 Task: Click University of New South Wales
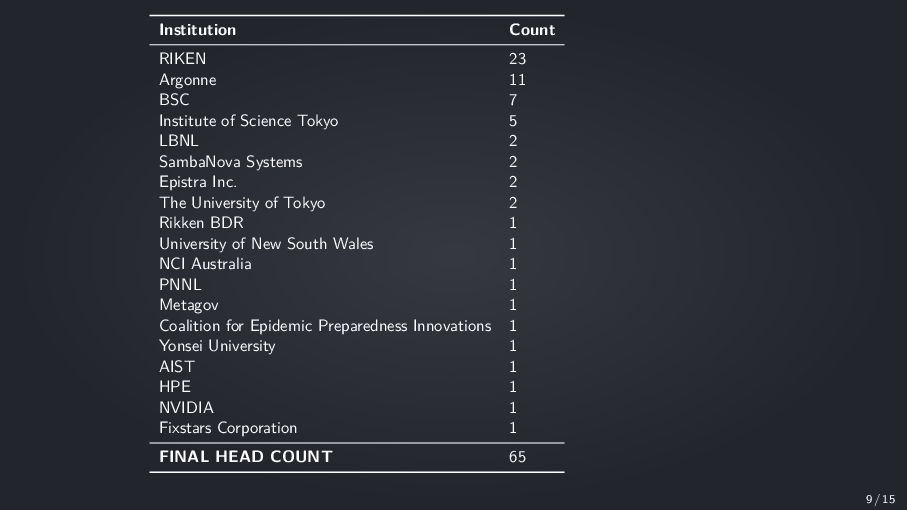[266, 244]
